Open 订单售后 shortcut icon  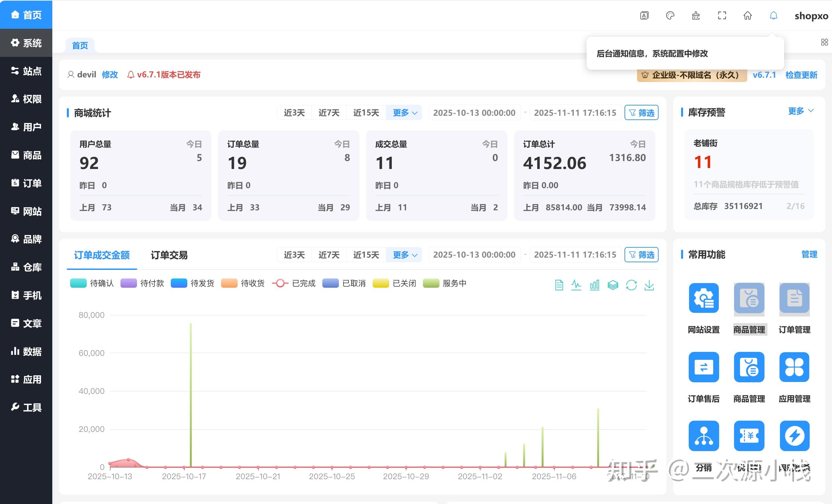click(x=704, y=367)
